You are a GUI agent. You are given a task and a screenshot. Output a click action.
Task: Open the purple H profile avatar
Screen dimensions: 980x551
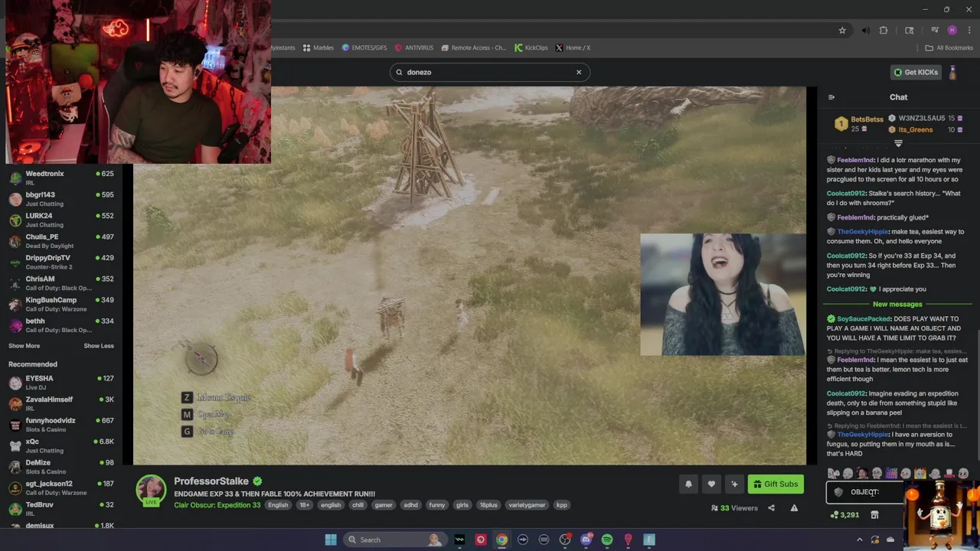(x=952, y=31)
